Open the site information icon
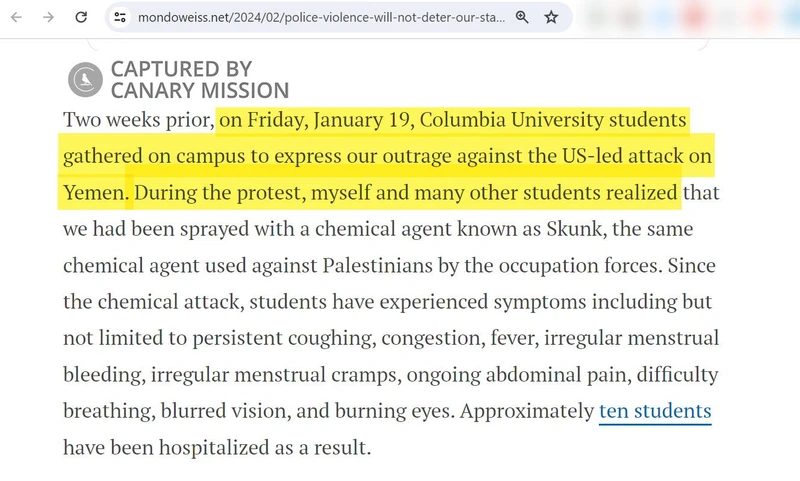Viewport: 800px width, 481px height. point(119,17)
